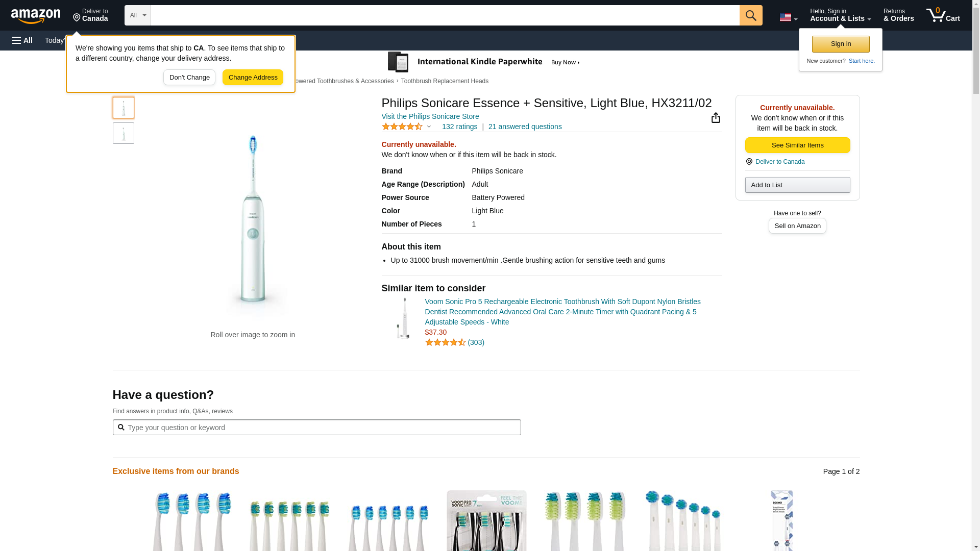980x551 pixels.
Task: Click Toothbrush Replacement Heads breadcrumb
Action: click(x=445, y=81)
